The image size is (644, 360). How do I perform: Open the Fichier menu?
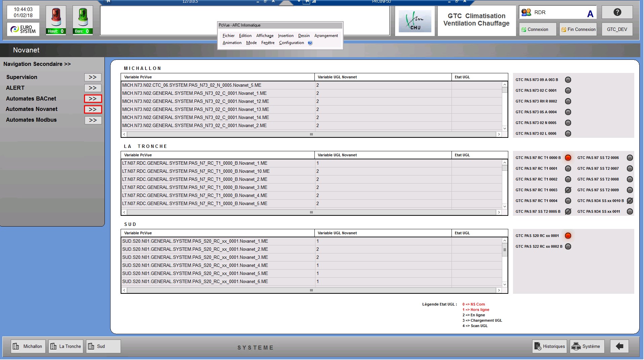coord(228,36)
